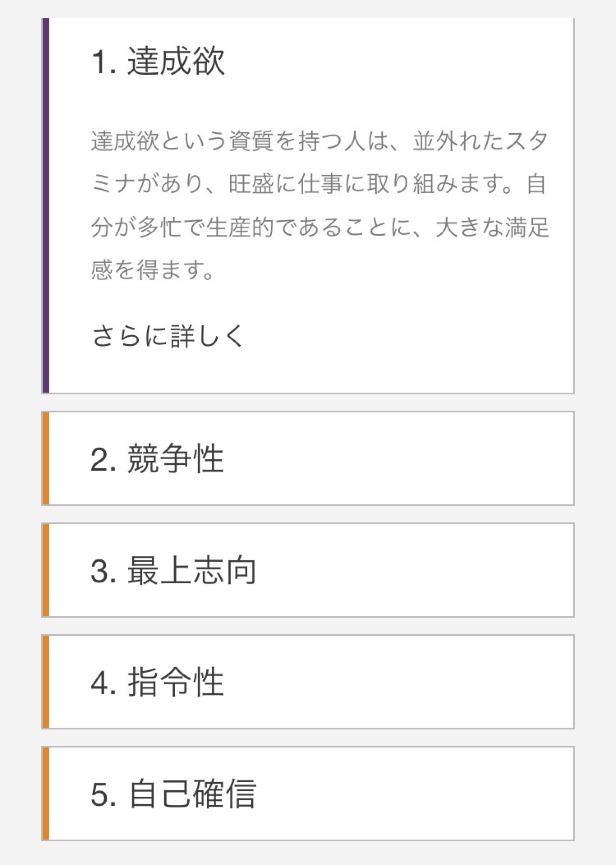
Task: Click the purple bar beside 達成欲
Action: coord(46,205)
